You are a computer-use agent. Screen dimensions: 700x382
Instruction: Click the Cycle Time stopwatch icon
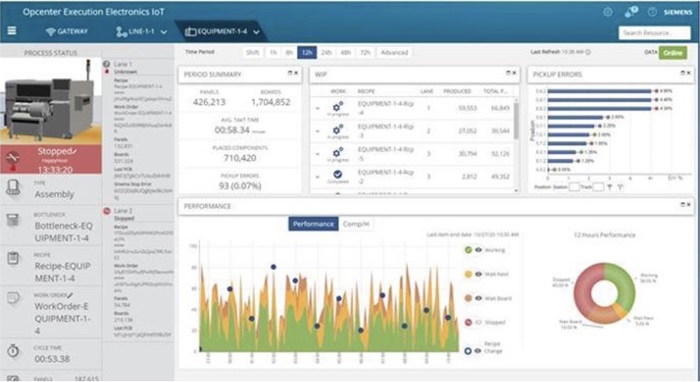[x=13, y=351]
